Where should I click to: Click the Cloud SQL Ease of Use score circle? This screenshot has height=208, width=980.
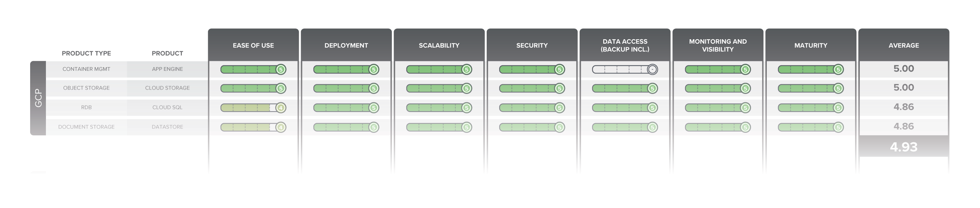click(281, 108)
